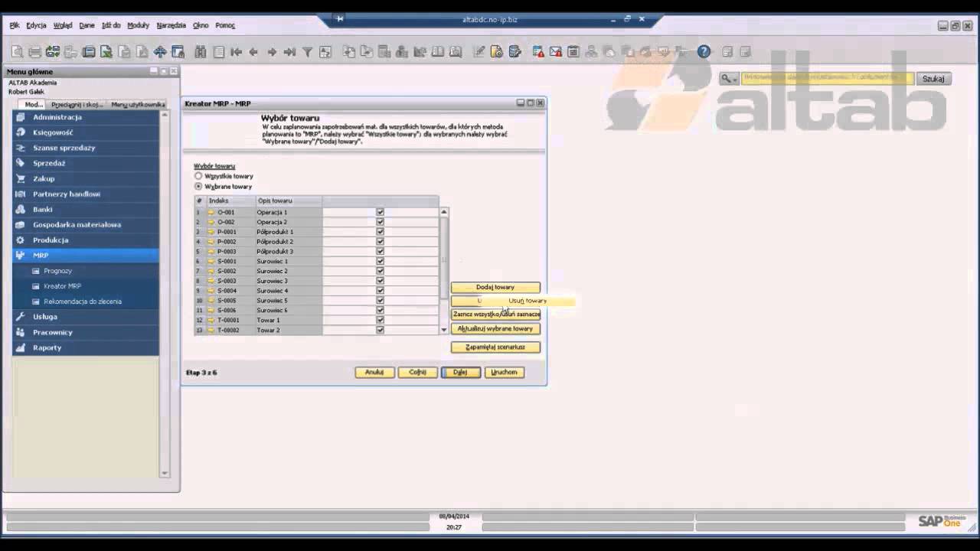Expand Partnerzy handlowi module

pyautogui.click(x=86, y=194)
